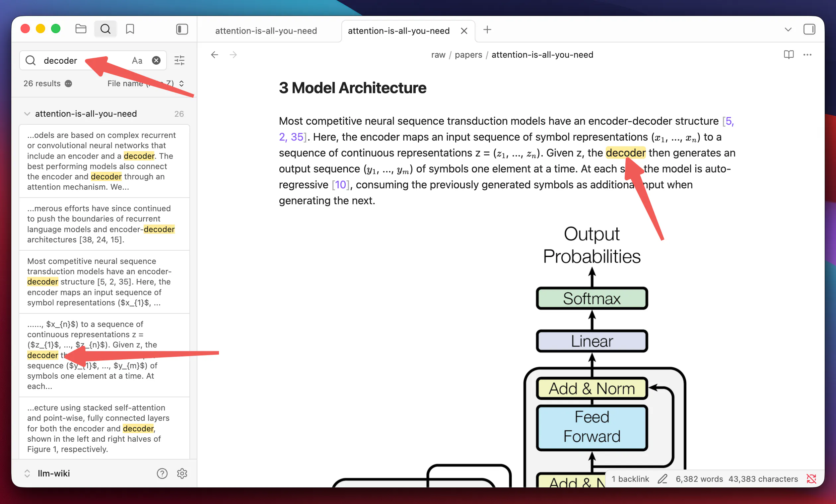Open the sync status icon

[x=811, y=479]
